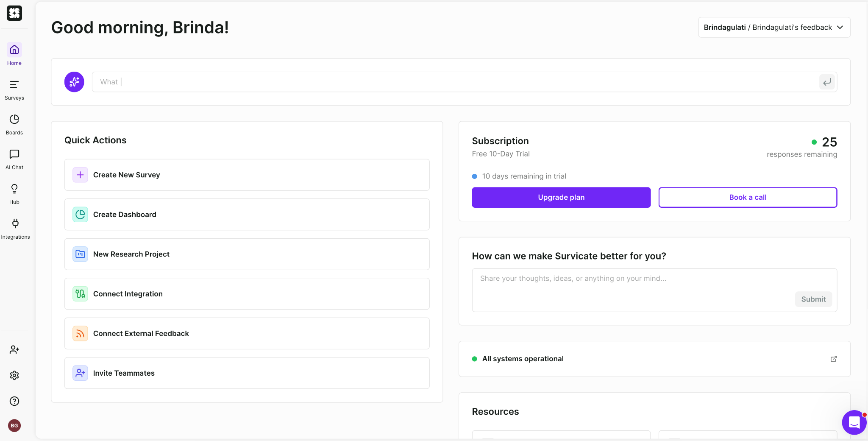
Task: Open AI Chat in sidebar
Action: (x=14, y=159)
